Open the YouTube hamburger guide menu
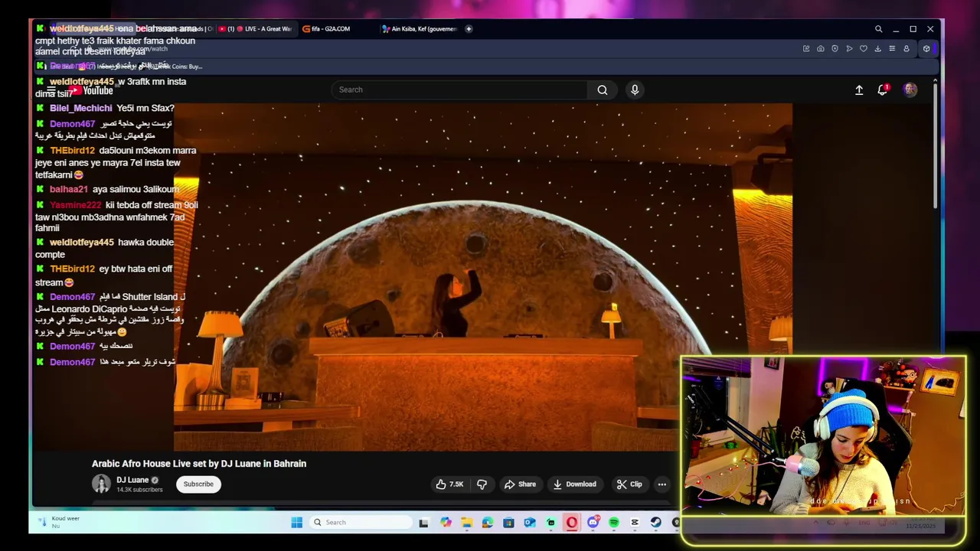980x551 pixels. pyautogui.click(x=51, y=90)
